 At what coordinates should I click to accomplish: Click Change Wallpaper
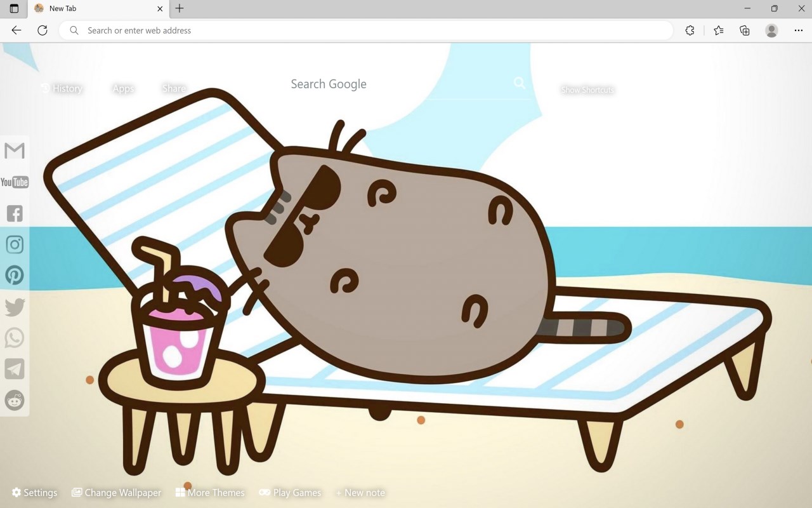click(116, 493)
